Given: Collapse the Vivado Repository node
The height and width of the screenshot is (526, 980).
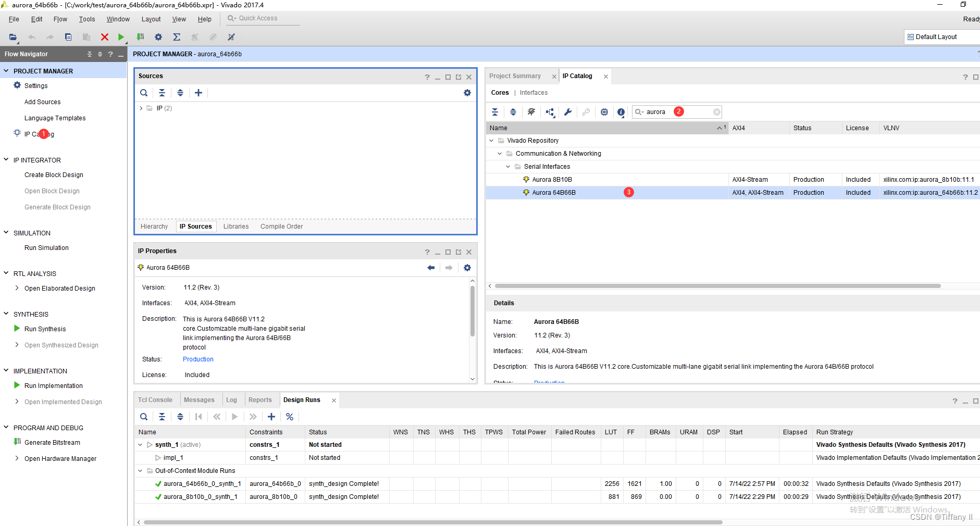Looking at the screenshot, I should pyautogui.click(x=491, y=141).
